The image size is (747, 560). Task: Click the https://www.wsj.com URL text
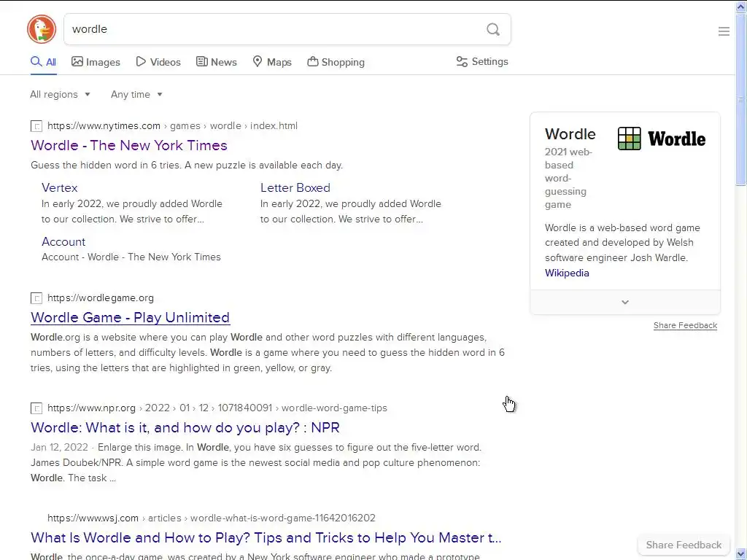93,518
